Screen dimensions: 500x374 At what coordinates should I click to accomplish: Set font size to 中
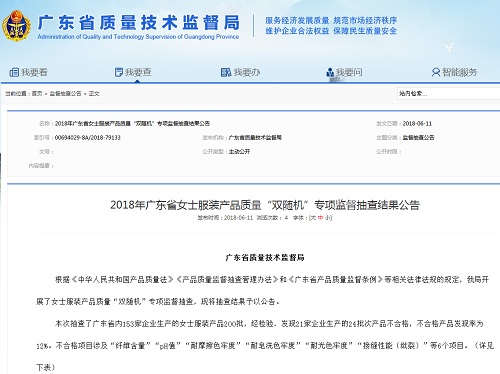[320, 218]
